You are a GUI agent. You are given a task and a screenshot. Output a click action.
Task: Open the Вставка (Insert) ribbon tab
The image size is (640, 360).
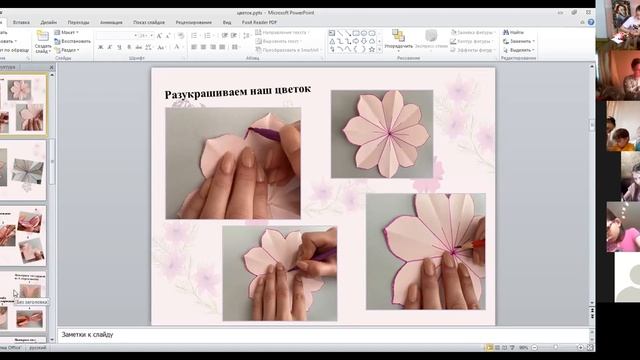tap(21, 22)
